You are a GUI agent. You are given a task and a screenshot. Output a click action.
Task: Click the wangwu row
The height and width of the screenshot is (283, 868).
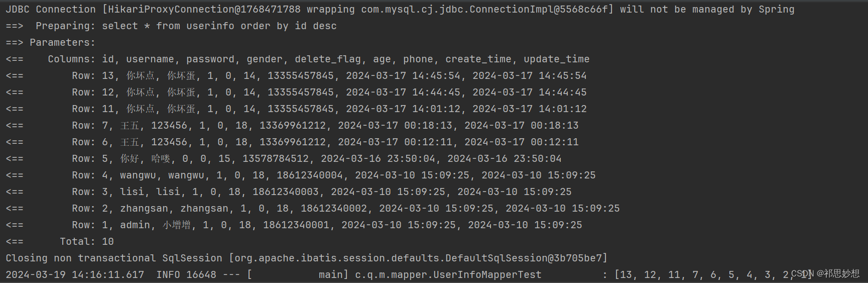coord(301,175)
